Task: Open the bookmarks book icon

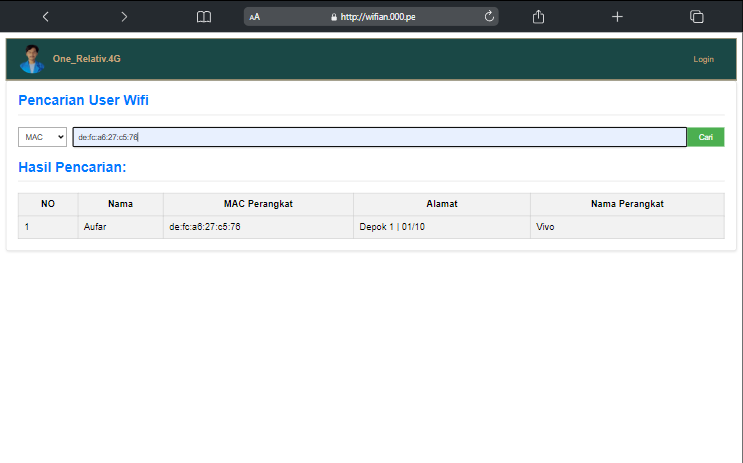Action: (204, 16)
